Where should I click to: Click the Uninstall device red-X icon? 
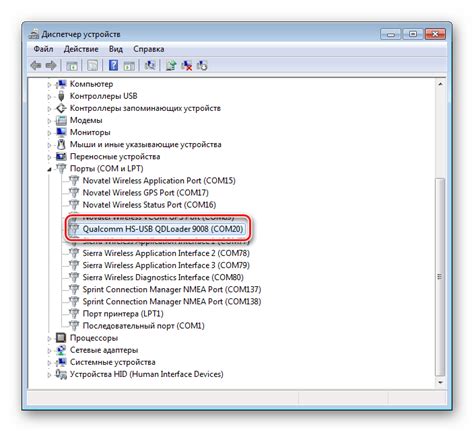click(187, 65)
